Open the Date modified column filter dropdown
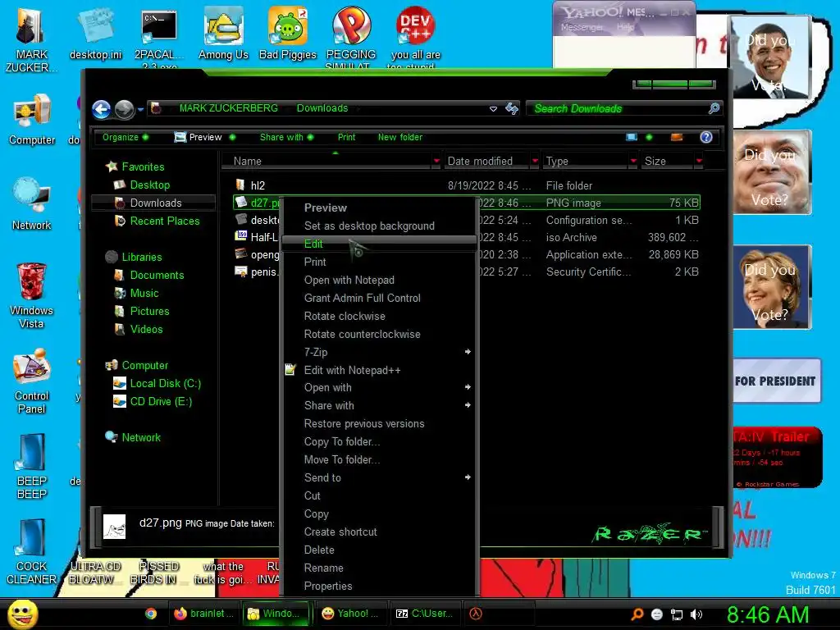Image resolution: width=840 pixels, height=630 pixels. pyautogui.click(x=535, y=161)
